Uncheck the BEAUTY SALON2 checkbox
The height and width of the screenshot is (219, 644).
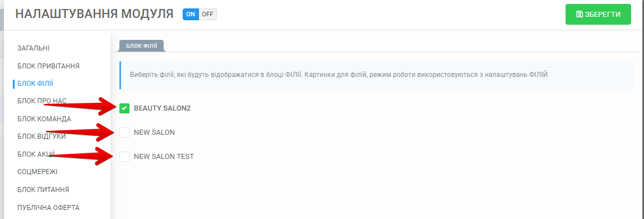click(124, 108)
